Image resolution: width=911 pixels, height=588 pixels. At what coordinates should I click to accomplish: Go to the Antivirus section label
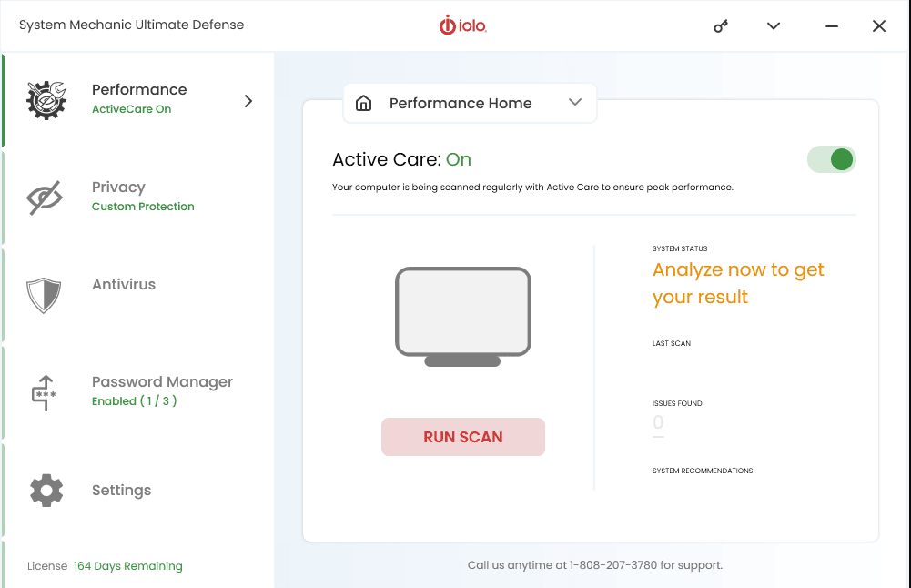pos(124,284)
